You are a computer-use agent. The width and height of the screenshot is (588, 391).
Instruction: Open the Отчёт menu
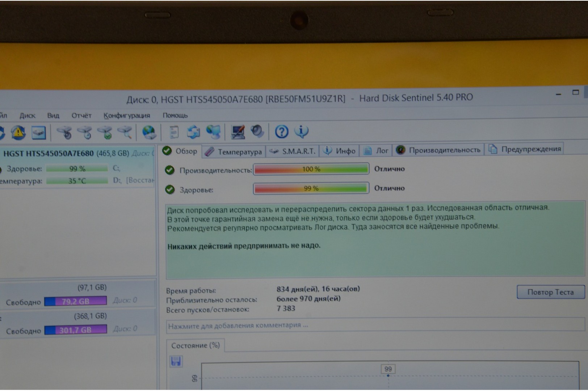[x=81, y=115]
